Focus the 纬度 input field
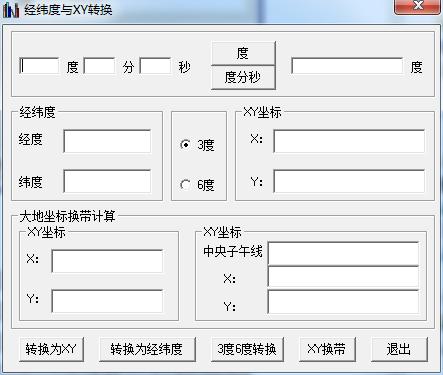Viewport: 443px width, 375px height. click(107, 181)
